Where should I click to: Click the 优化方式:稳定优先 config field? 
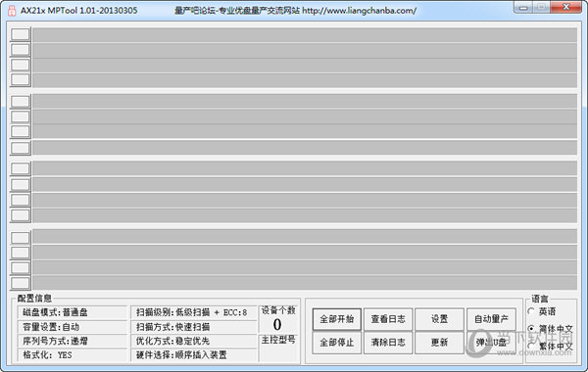pos(193,341)
